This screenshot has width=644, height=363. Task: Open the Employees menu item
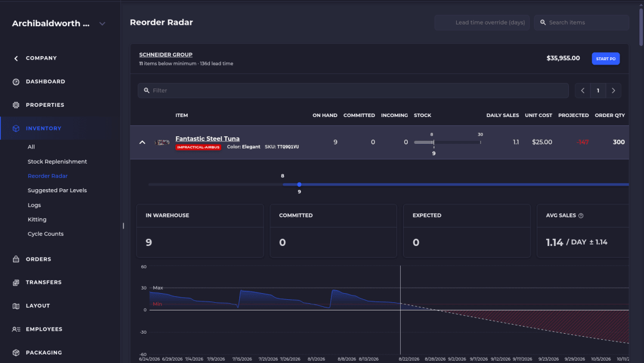[44, 329]
